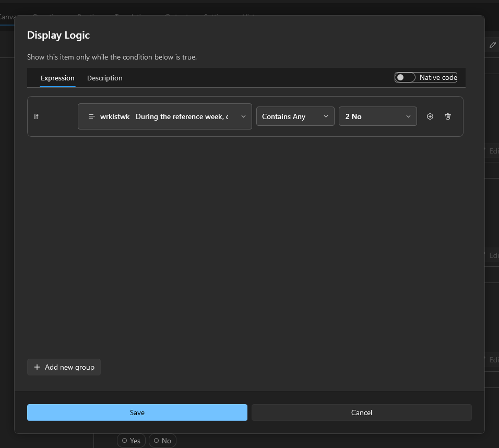Click the Add new group button
Screen dimensions: 499x448
[x=64, y=367]
